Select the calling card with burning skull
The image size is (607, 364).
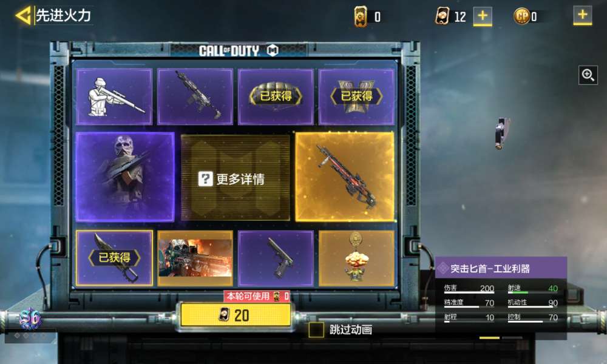[195, 258]
